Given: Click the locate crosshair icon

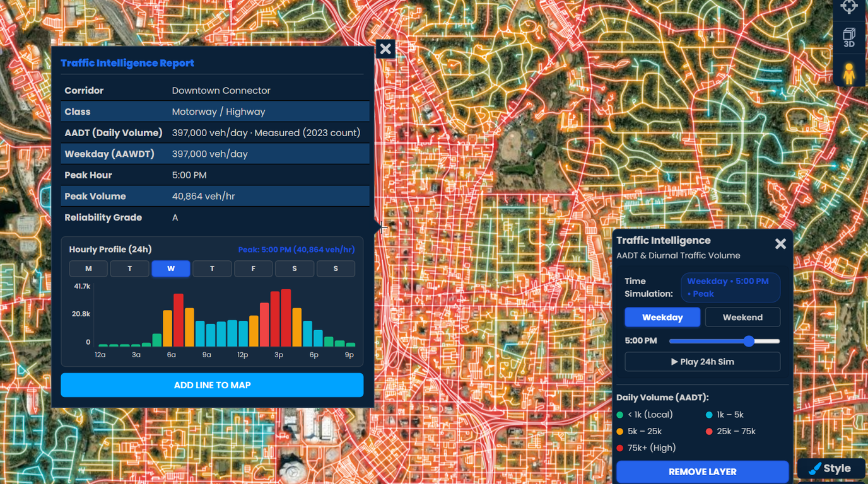Looking at the screenshot, I should (849, 7).
